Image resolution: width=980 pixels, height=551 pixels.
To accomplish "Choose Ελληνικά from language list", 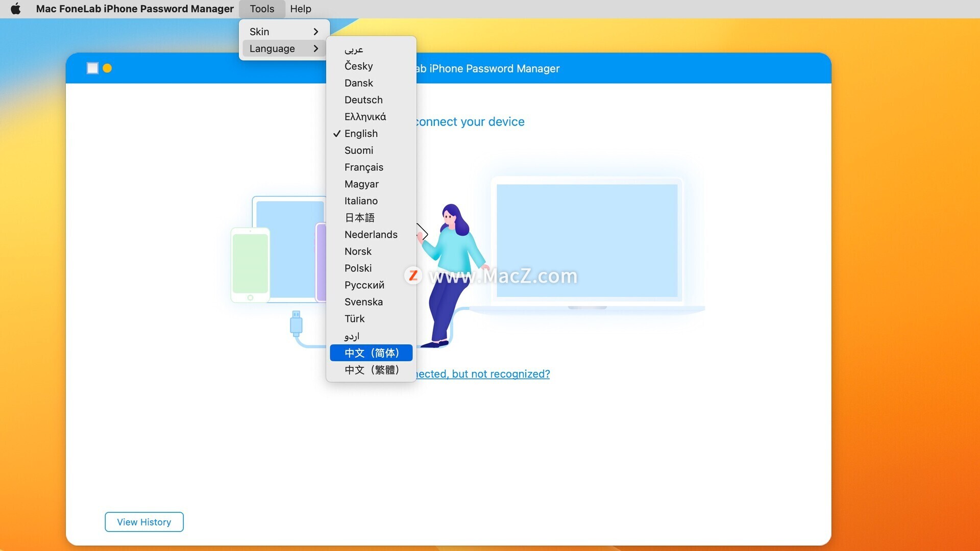I will (371, 116).
